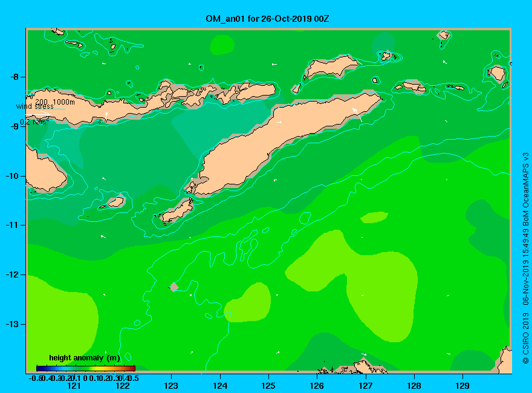
Task: Click longitude label 128 on the axis
Action: 414,386
